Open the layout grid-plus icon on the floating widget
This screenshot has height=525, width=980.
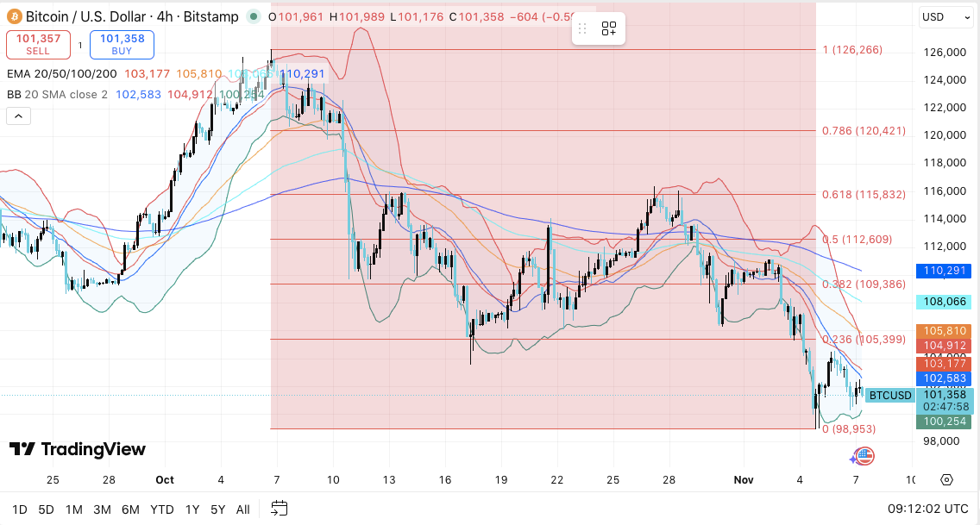[x=609, y=28]
